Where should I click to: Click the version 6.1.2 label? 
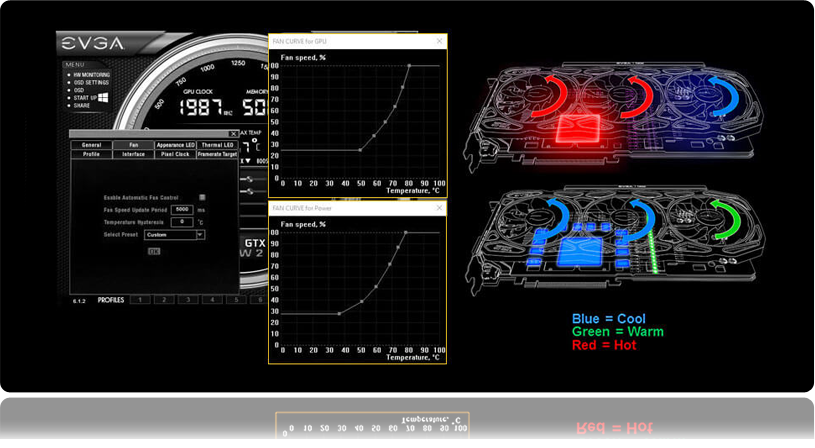[79, 301]
